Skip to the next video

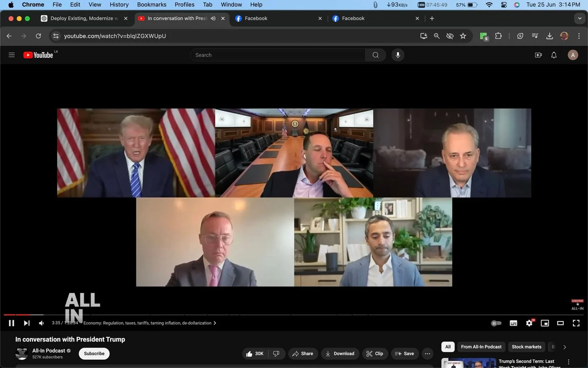point(26,323)
